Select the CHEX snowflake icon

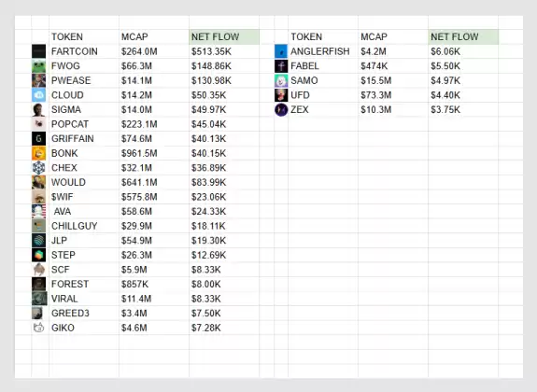38,168
